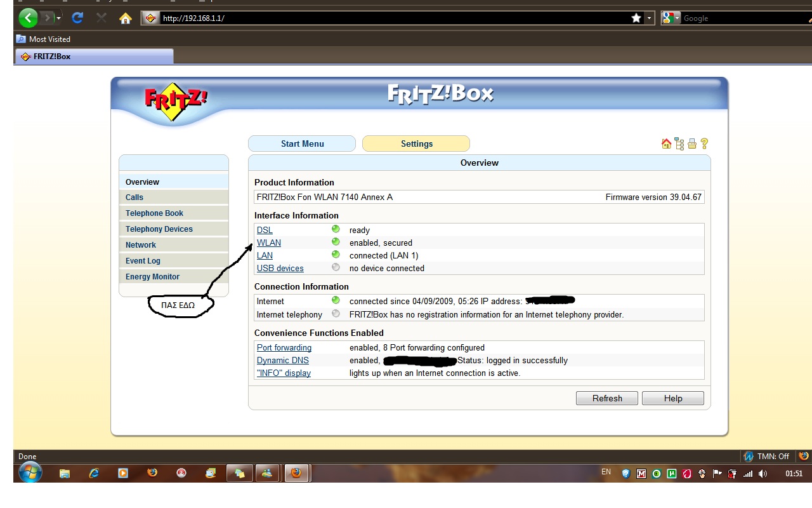
Task: Click the 'Firmware version 39.04.67' text
Action: coord(653,197)
